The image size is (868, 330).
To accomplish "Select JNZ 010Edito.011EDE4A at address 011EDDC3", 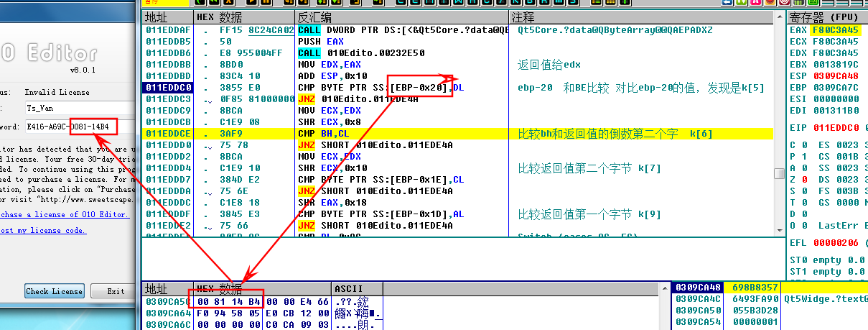I will (358, 99).
